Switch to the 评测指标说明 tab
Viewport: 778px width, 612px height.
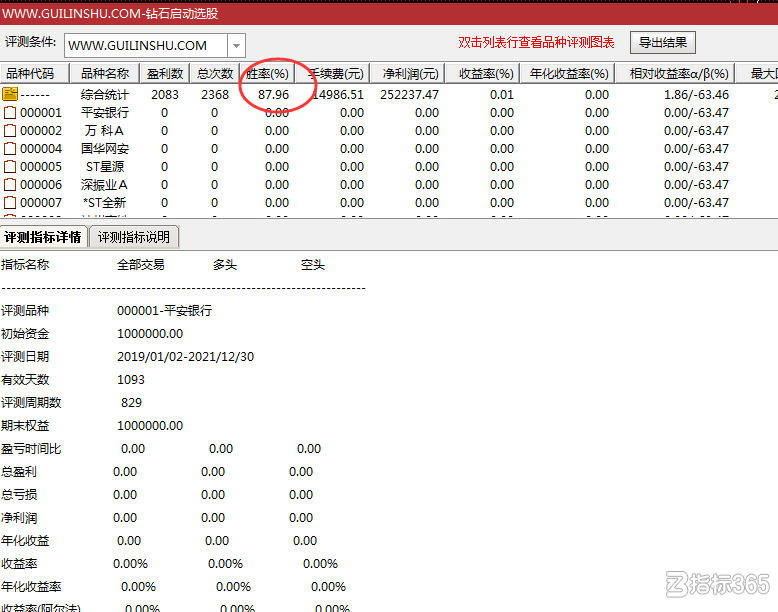click(133, 237)
